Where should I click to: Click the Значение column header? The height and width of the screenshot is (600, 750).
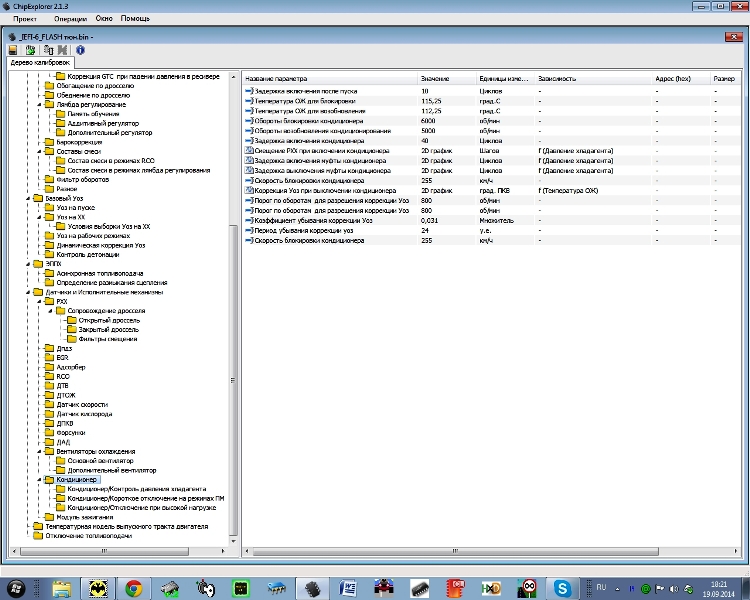435,78
